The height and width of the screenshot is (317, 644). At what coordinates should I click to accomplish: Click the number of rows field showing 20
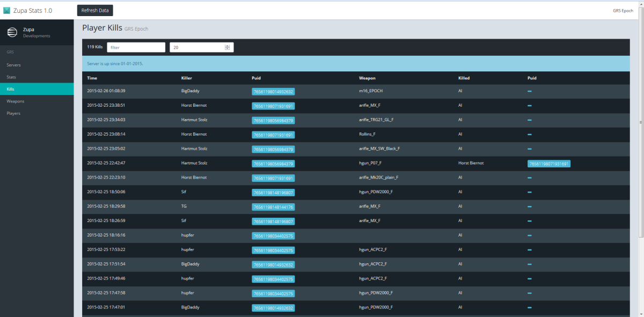[x=196, y=47]
